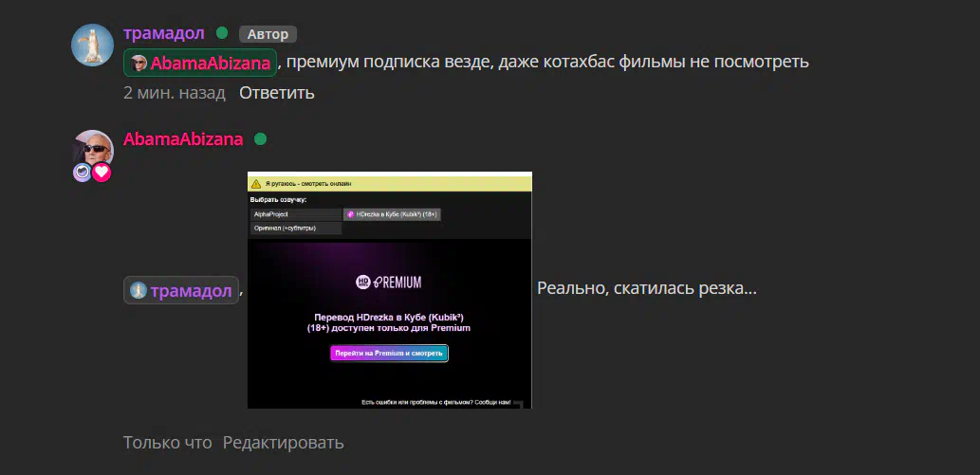This screenshot has height=475, width=980.
Task: Open the трамадол mention chip in reply
Action: click(x=181, y=290)
